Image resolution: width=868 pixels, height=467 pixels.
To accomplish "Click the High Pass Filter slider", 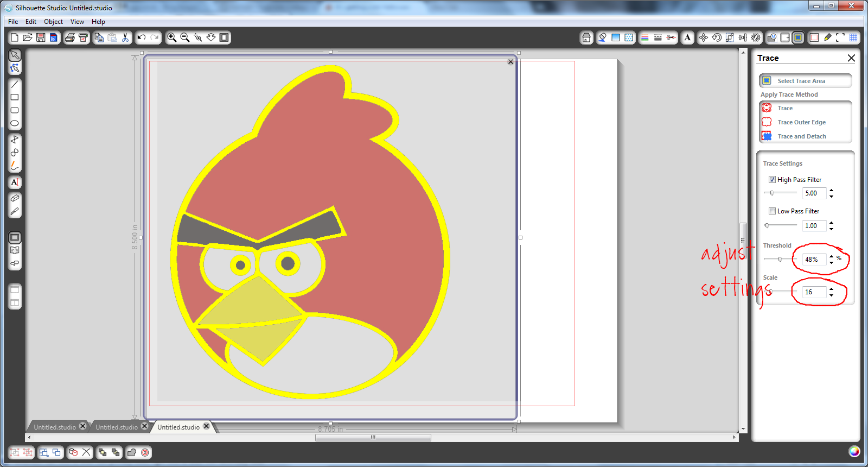I will [780, 193].
